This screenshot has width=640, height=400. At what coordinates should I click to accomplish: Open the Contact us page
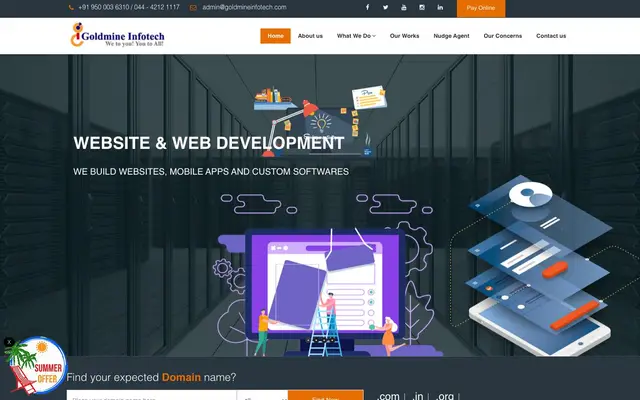(551, 36)
